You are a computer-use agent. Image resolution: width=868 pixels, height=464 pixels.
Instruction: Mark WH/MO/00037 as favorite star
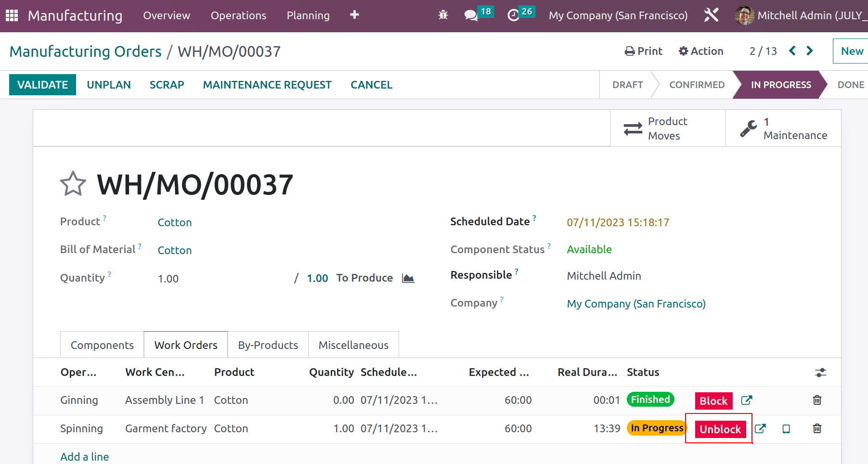click(73, 184)
